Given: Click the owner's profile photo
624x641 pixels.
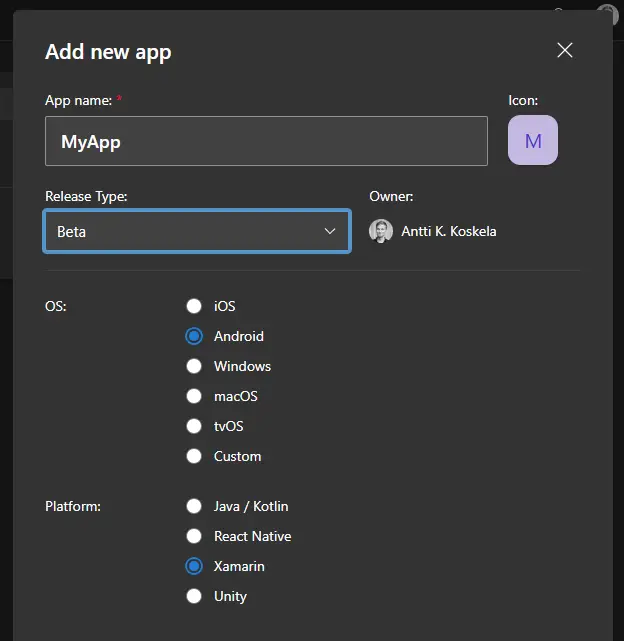Looking at the screenshot, I should click(x=381, y=231).
